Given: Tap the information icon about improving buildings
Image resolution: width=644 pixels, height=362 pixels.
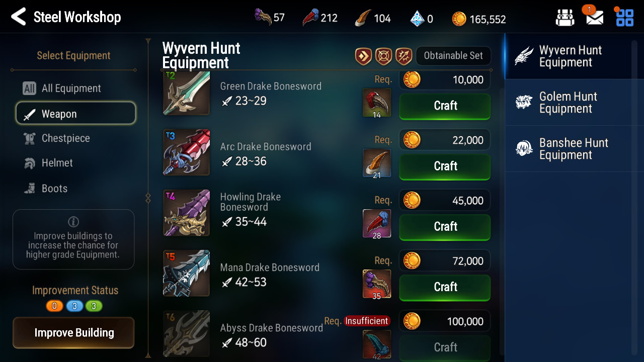Looking at the screenshot, I should pos(73,222).
